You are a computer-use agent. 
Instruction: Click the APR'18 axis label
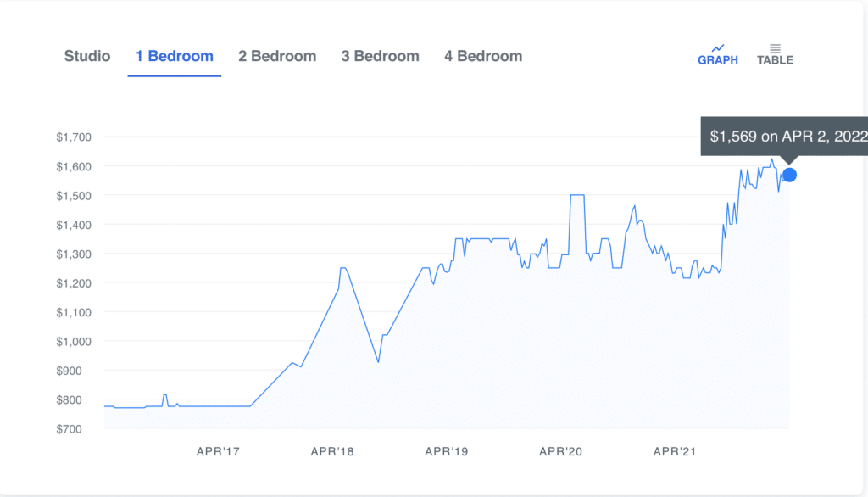click(x=331, y=451)
